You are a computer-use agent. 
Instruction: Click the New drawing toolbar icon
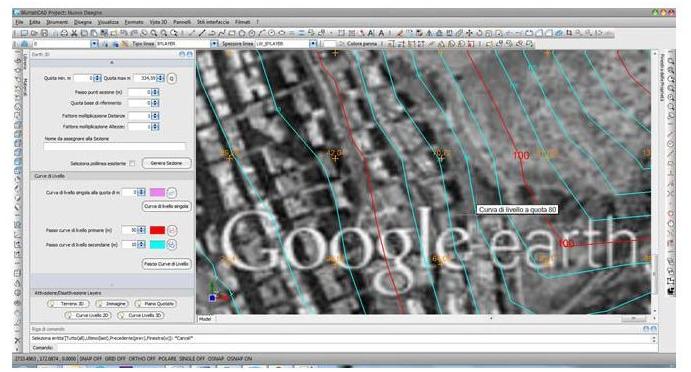click(x=24, y=33)
